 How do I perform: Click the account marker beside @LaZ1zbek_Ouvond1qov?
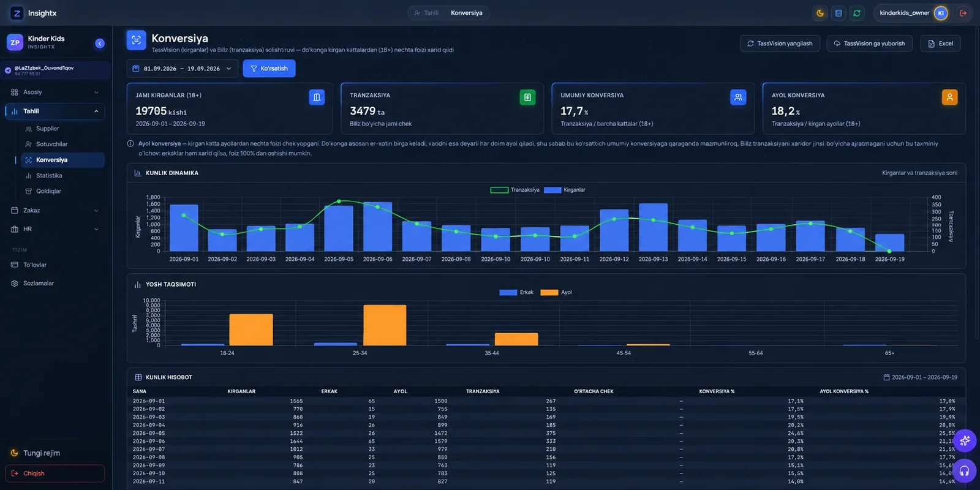(8, 70)
